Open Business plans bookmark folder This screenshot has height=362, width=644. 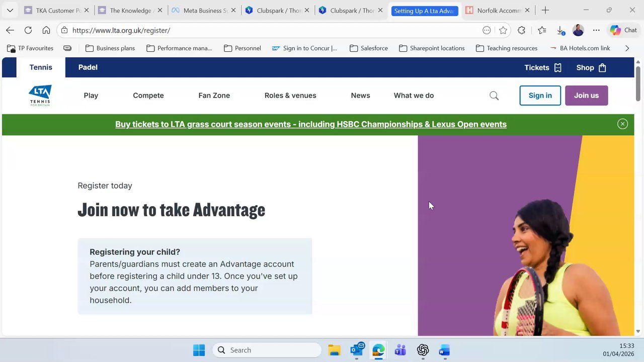110,48
